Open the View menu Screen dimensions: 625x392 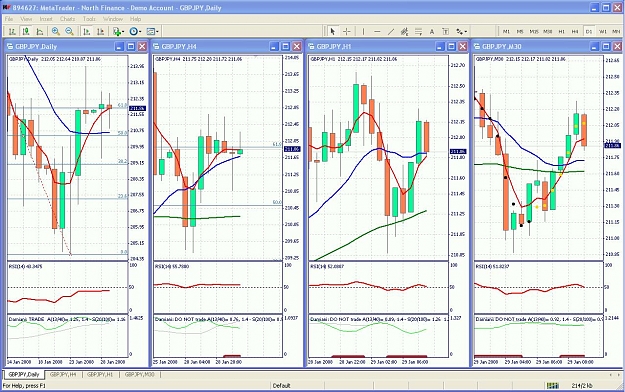point(26,19)
